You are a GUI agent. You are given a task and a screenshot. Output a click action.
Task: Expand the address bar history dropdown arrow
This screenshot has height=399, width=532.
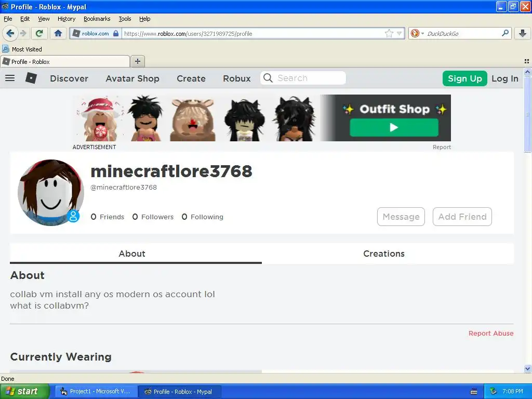pyautogui.click(x=400, y=34)
